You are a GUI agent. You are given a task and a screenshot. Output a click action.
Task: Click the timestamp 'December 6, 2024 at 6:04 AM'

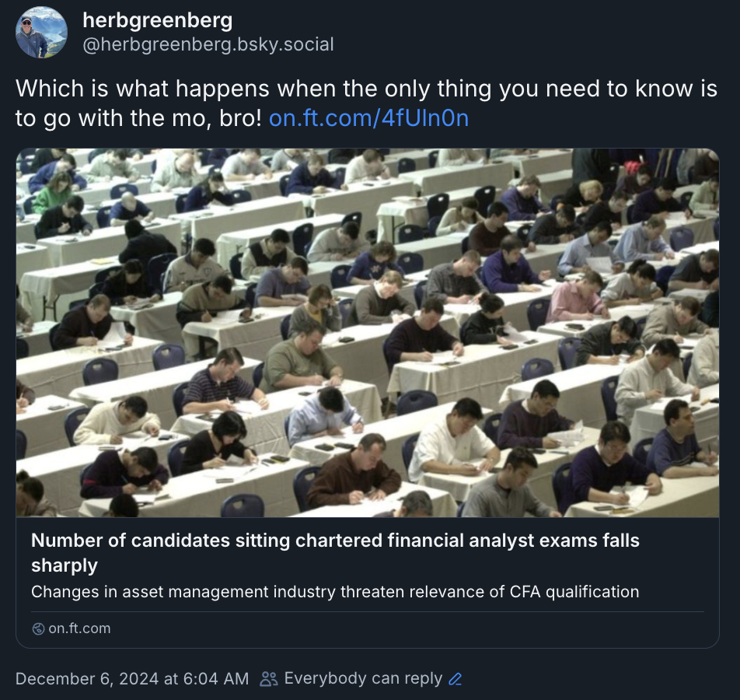(x=132, y=679)
